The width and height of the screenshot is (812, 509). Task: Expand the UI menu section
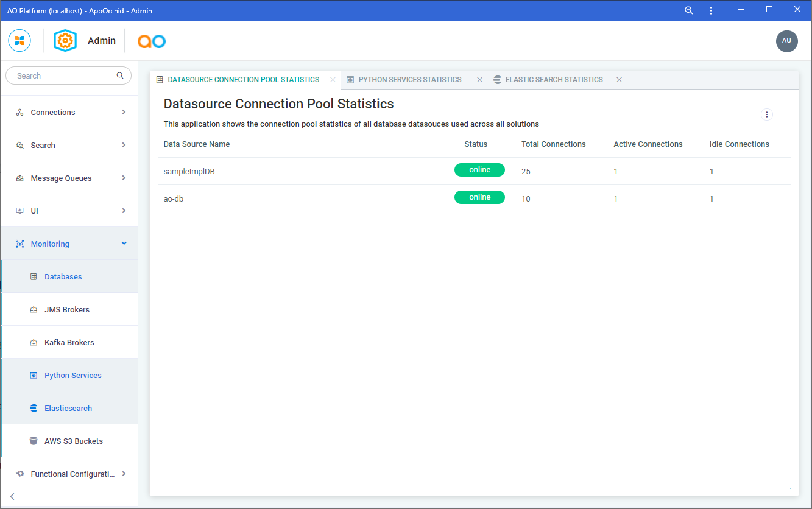point(69,211)
